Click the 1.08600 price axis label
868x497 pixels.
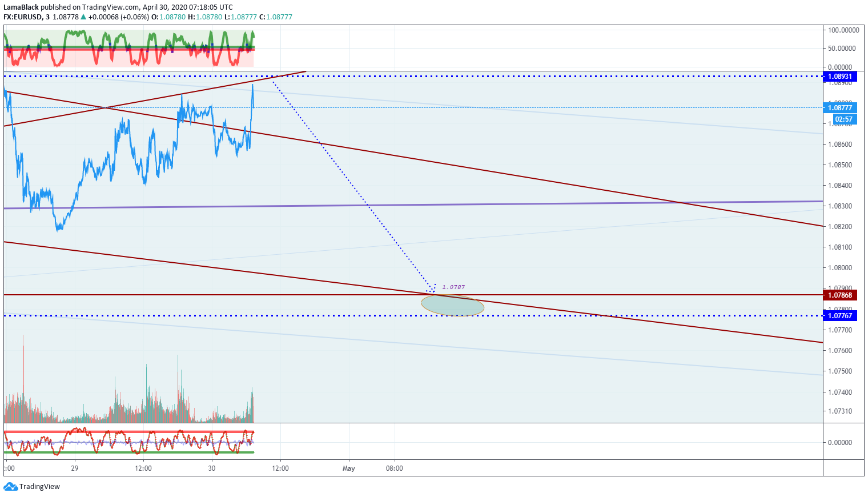840,145
